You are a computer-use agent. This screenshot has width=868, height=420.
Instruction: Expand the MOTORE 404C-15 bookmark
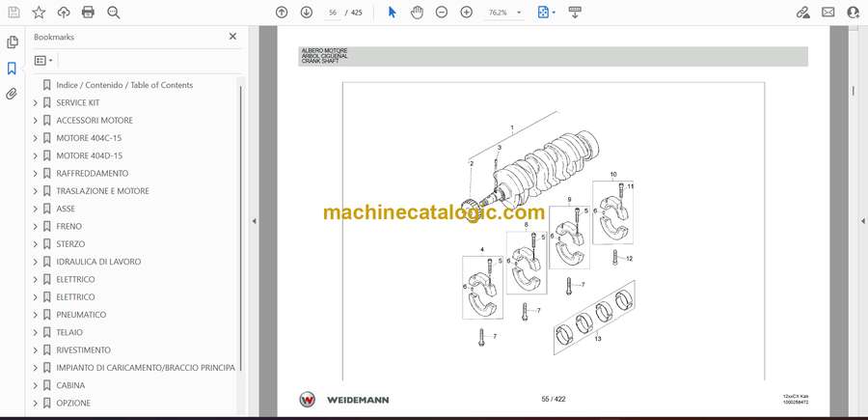(x=36, y=138)
